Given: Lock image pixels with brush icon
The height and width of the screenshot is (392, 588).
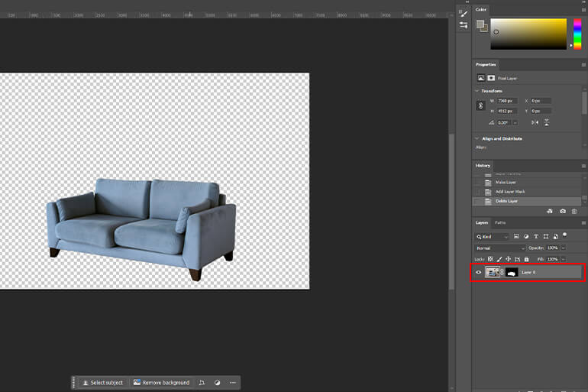Looking at the screenshot, I should click(499, 259).
